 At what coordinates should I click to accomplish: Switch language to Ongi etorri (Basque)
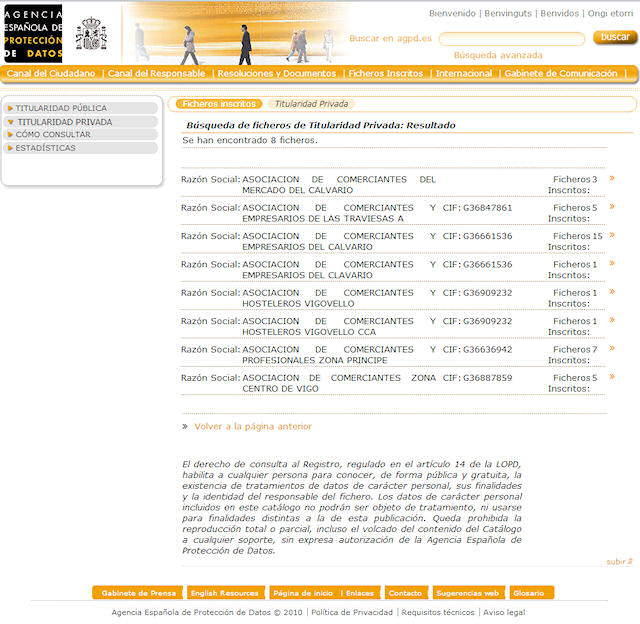pyautogui.click(x=610, y=13)
